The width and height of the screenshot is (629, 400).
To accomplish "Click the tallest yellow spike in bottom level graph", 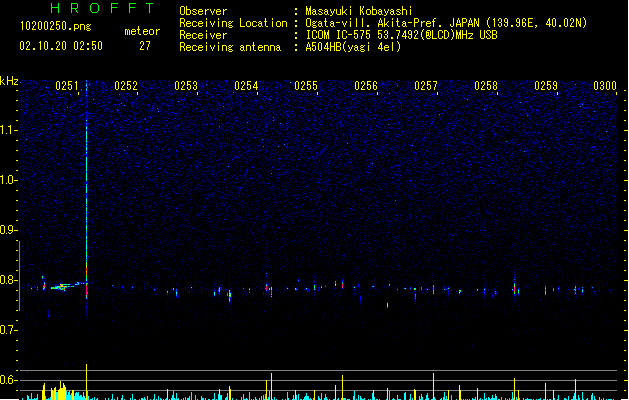I will click(87, 381).
